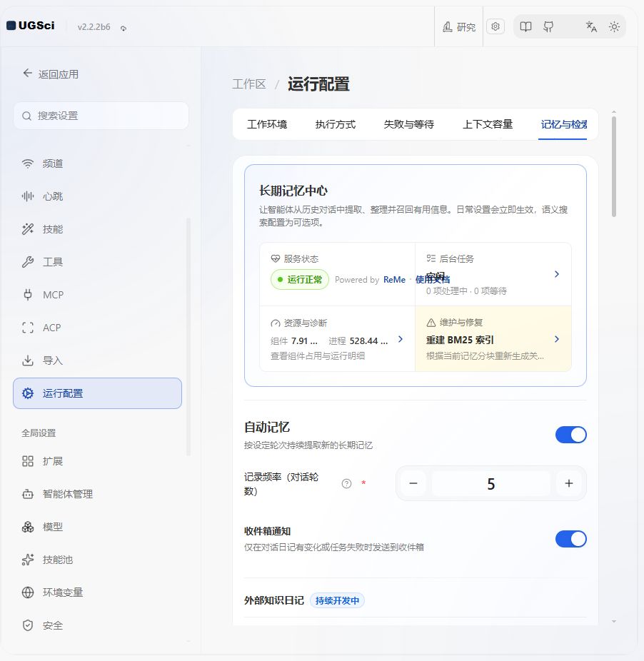Click the 工作区 breadcrumb link
The width and height of the screenshot is (644, 661).
click(249, 84)
